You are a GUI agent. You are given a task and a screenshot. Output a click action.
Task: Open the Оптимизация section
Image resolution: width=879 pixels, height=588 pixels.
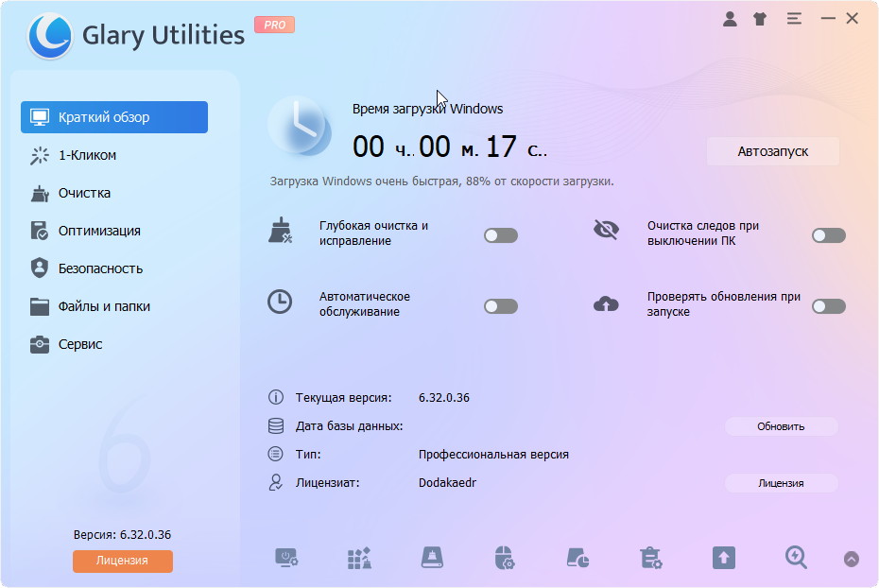click(99, 231)
